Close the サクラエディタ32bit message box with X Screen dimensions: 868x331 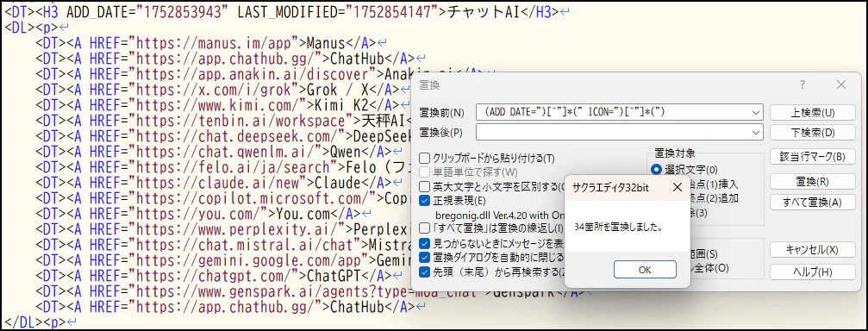(x=677, y=187)
